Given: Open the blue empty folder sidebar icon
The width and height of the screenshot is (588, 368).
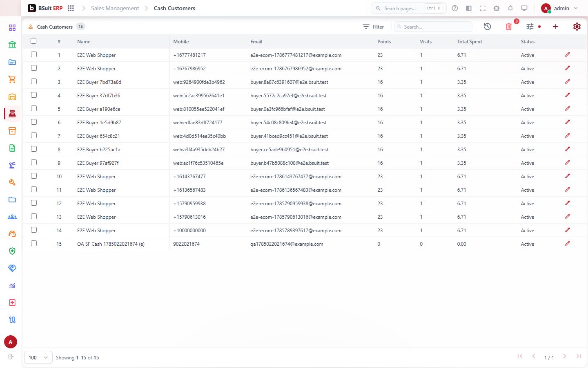Looking at the screenshot, I should tap(12, 200).
